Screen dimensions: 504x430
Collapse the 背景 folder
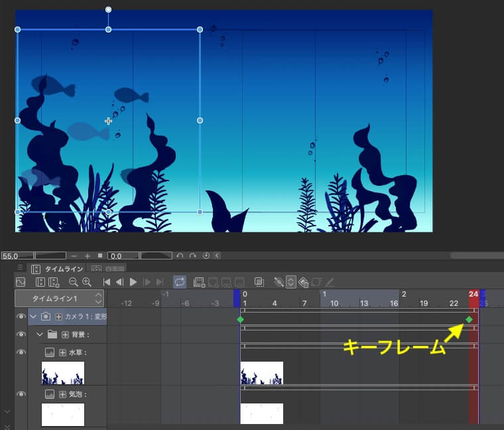[x=40, y=334]
